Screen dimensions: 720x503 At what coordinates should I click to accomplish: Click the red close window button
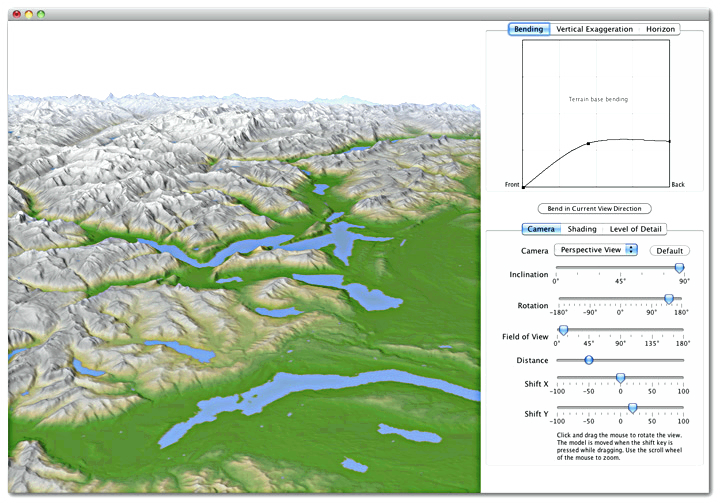click(17, 14)
